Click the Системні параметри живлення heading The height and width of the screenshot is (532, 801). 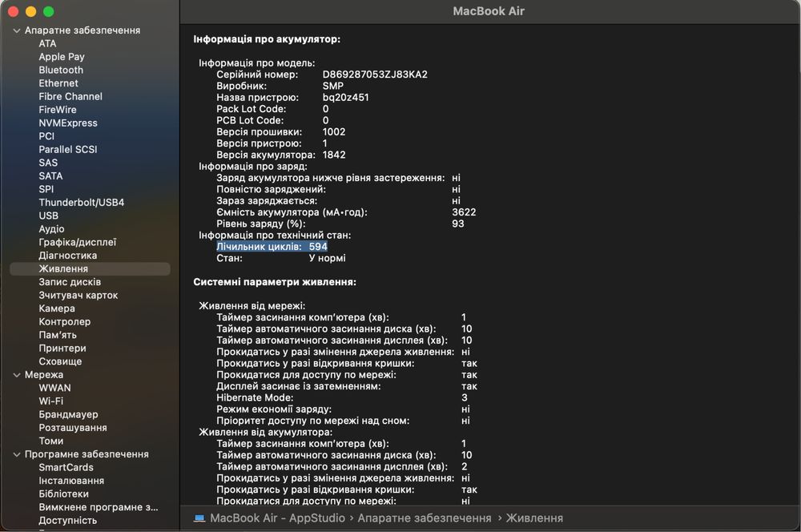(275, 282)
